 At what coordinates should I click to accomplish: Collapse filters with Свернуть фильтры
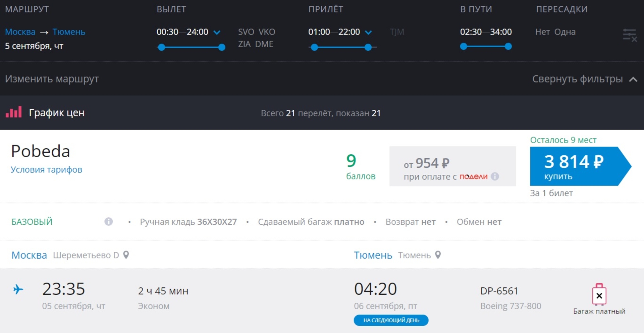click(x=584, y=79)
